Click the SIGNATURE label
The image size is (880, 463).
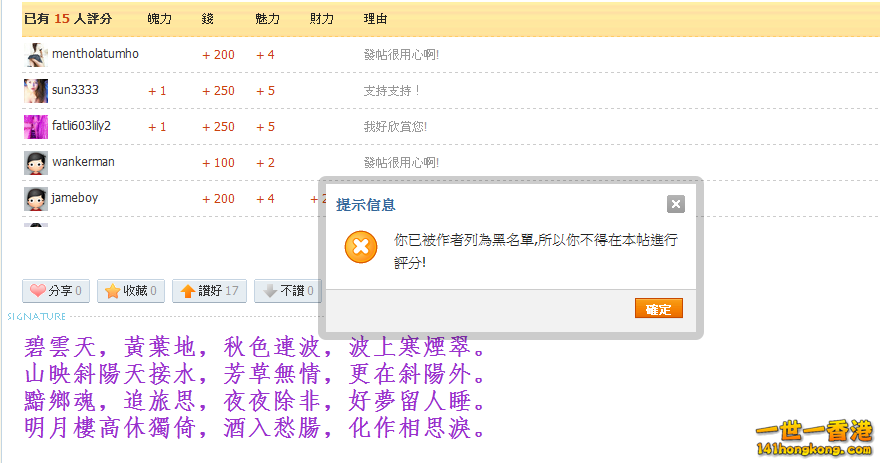[x=36, y=317]
